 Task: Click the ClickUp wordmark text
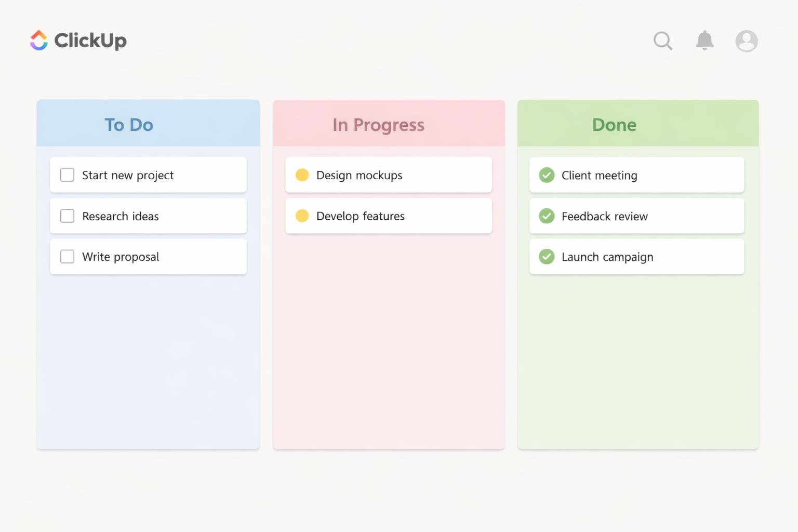tap(90, 41)
